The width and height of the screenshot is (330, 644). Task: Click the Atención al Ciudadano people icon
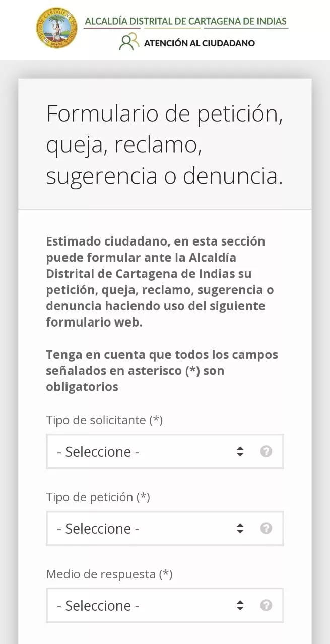click(129, 42)
